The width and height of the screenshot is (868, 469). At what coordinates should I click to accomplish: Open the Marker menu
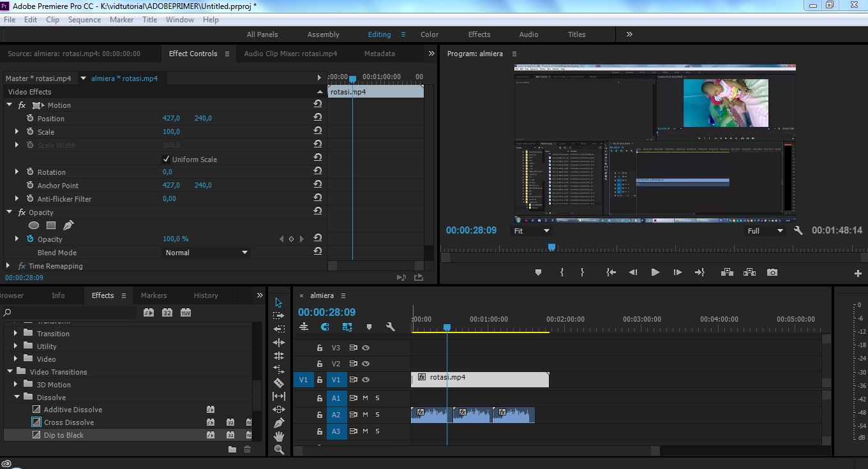[x=121, y=20]
